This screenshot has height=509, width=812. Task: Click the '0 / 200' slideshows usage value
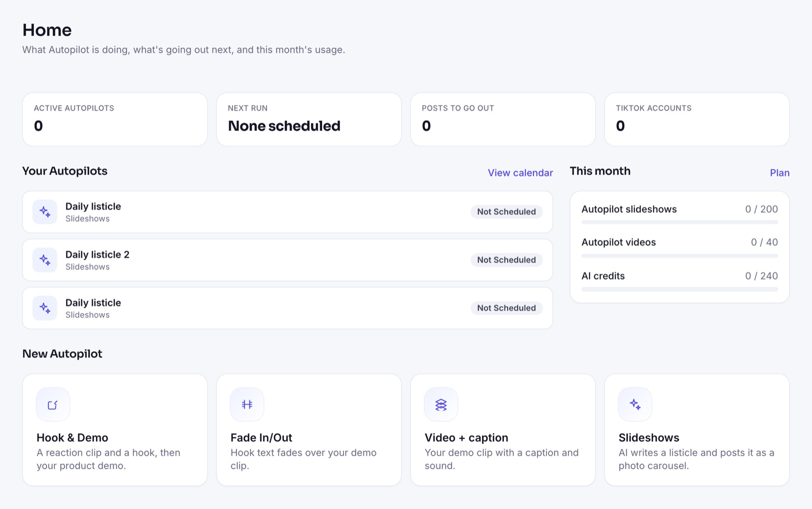(761, 209)
